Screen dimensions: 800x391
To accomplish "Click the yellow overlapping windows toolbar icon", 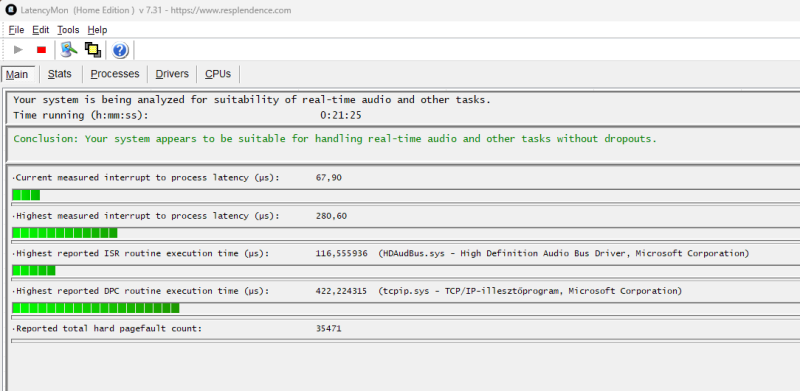I will pos(93,50).
